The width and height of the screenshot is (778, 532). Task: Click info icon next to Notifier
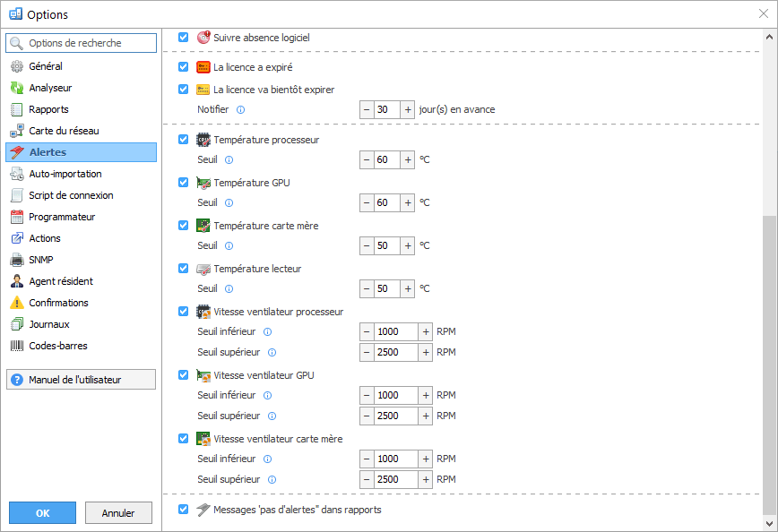pyautogui.click(x=240, y=109)
